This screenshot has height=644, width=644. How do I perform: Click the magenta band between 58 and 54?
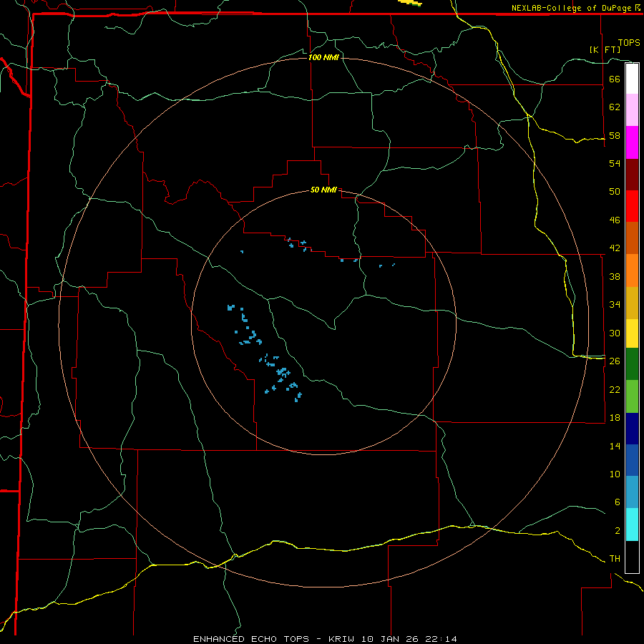(632, 142)
